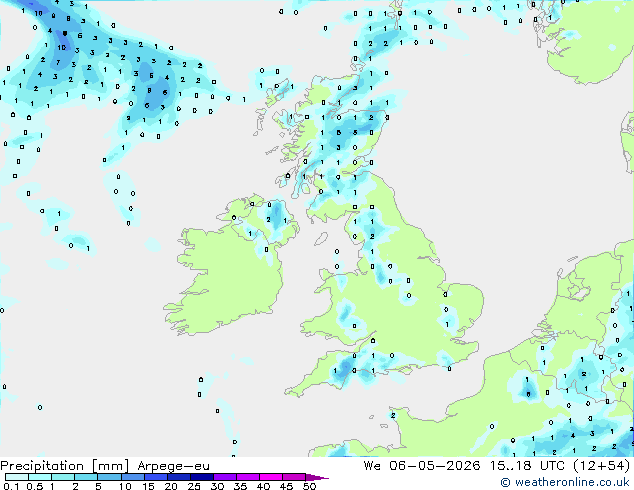Click the legend label '45'
Image resolution: width=634 pixels, height=490 pixels.
286,486
